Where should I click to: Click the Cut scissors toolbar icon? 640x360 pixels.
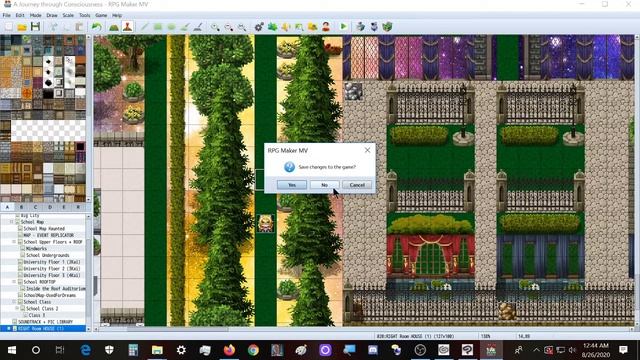(53, 27)
